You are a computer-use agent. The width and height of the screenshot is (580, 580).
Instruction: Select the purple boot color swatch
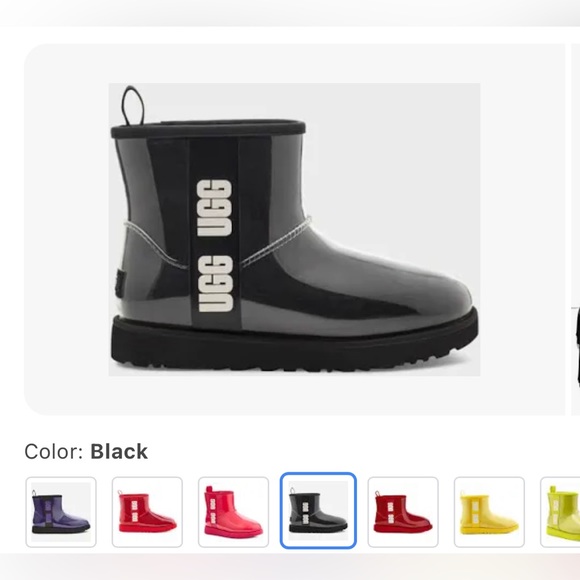click(61, 512)
